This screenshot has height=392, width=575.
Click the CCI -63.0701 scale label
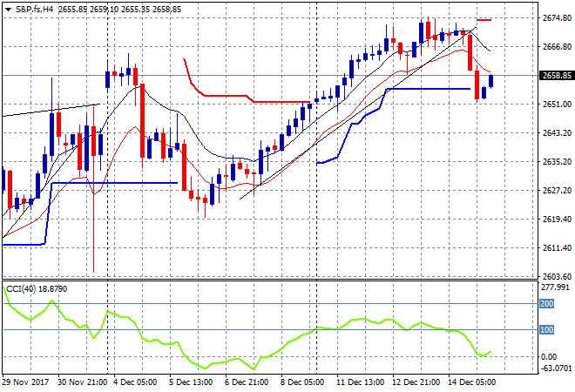point(557,368)
